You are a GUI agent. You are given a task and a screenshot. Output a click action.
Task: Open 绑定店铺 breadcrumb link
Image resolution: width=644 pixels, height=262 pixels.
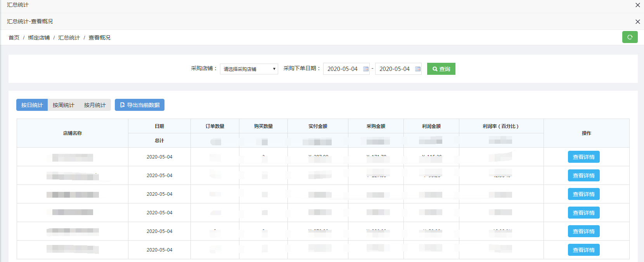coord(39,38)
